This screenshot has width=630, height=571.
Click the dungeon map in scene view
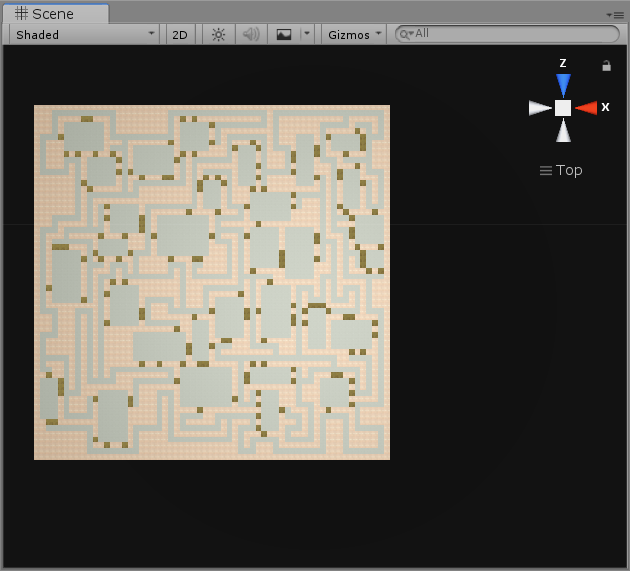click(212, 282)
